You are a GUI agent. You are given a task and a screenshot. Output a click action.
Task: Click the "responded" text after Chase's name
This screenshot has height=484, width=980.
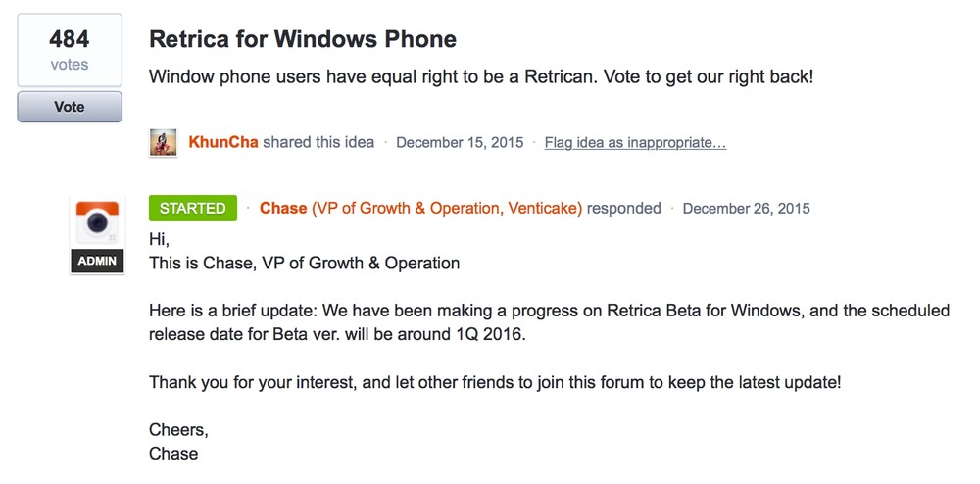(624, 208)
